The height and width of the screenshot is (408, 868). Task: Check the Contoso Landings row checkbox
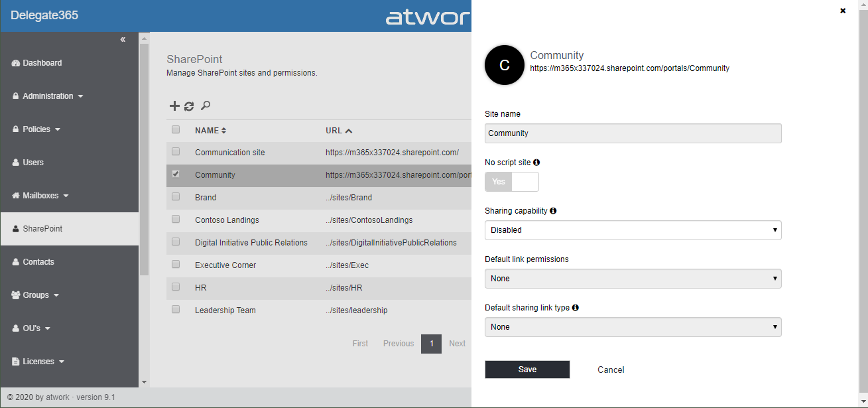(x=176, y=219)
